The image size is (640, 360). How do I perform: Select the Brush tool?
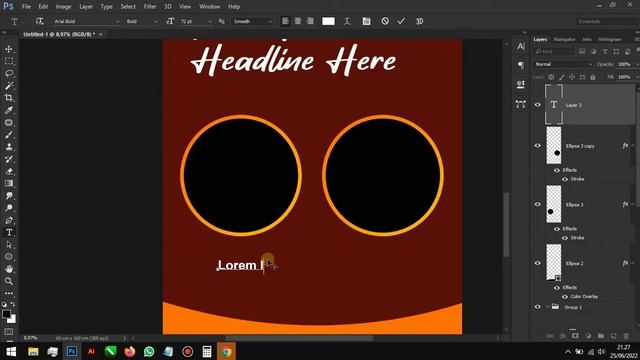click(9, 135)
